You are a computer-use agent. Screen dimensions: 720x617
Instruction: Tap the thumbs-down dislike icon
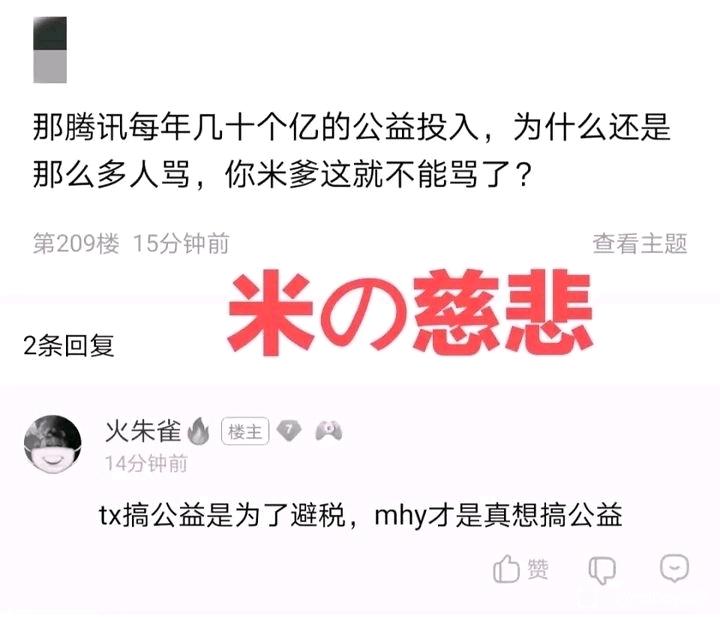pos(602,571)
